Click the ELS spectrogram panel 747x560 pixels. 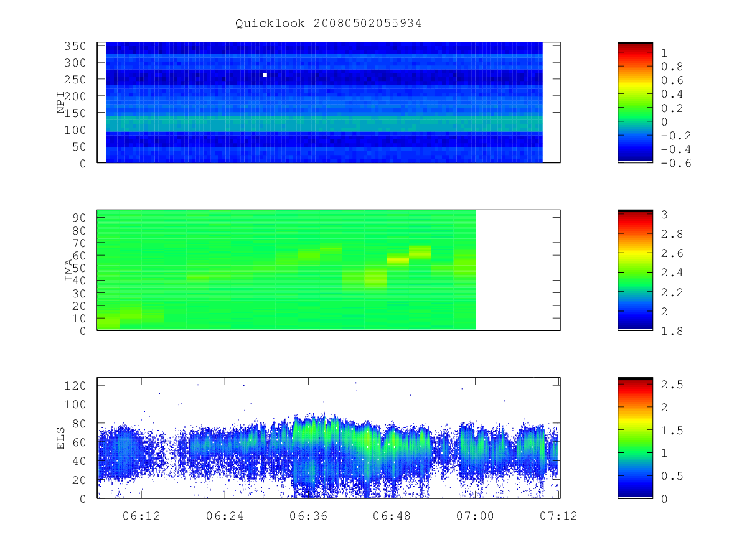point(329,438)
